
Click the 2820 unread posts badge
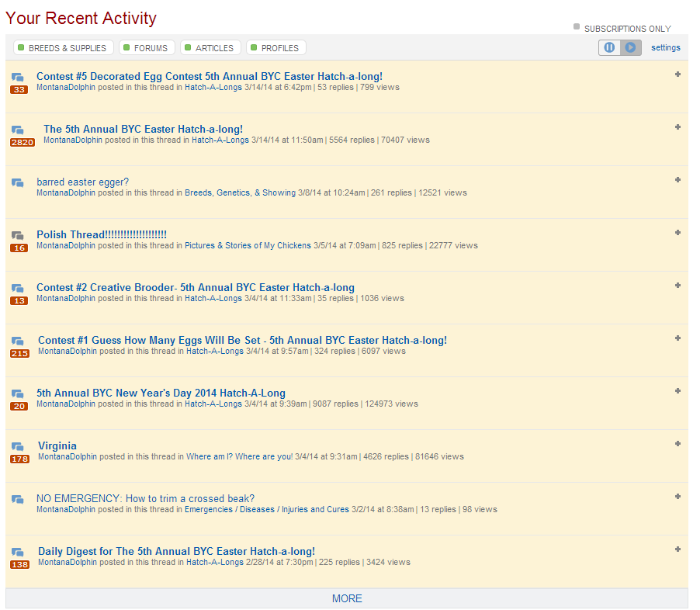click(x=22, y=143)
